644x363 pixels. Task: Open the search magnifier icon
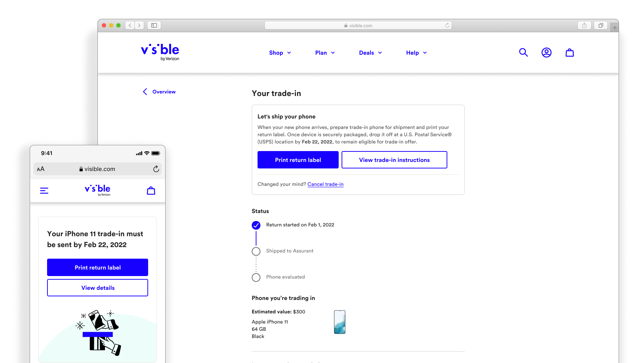[523, 53]
